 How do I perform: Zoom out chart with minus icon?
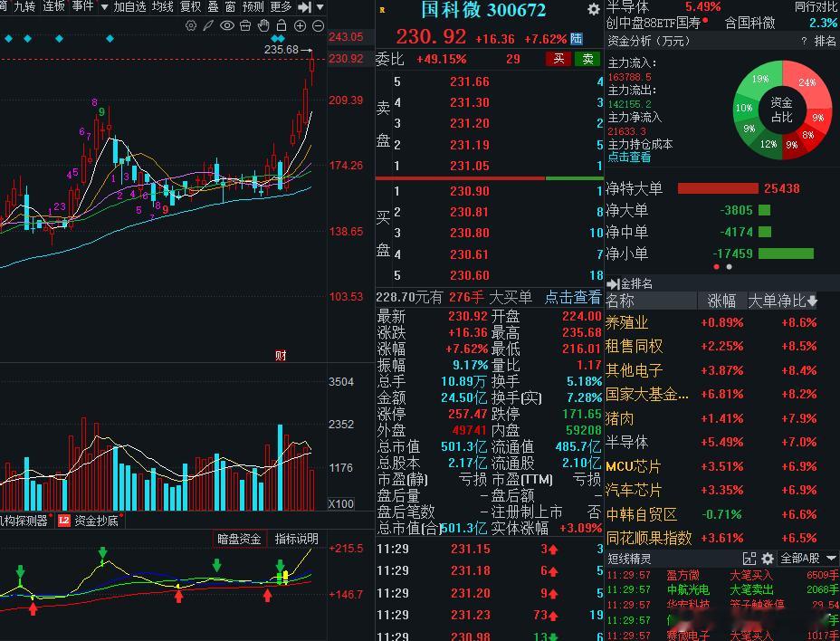tap(319, 25)
